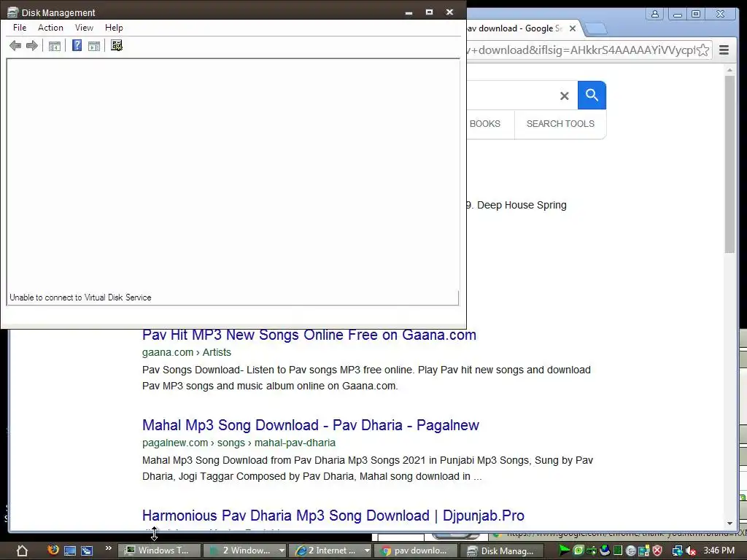Open the Chrome hamburger menu
The width and height of the screenshot is (747, 560).
[724, 50]
